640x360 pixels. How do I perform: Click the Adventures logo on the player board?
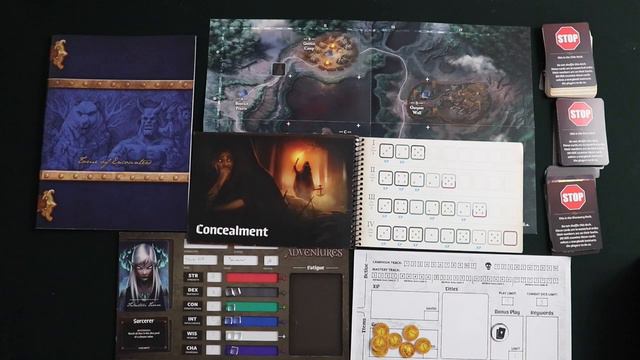point(314,253)
